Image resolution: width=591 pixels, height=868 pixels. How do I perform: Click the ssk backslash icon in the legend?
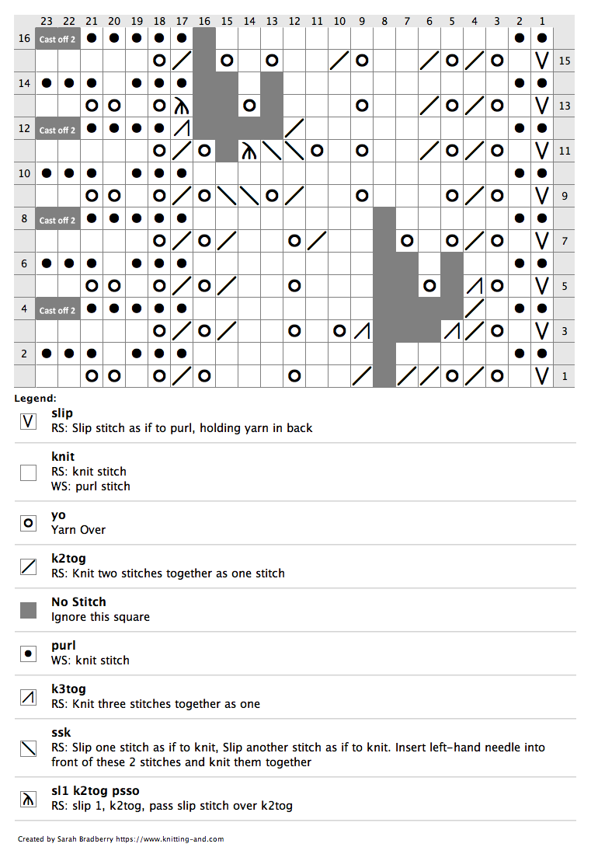click(x=29, y=748)
